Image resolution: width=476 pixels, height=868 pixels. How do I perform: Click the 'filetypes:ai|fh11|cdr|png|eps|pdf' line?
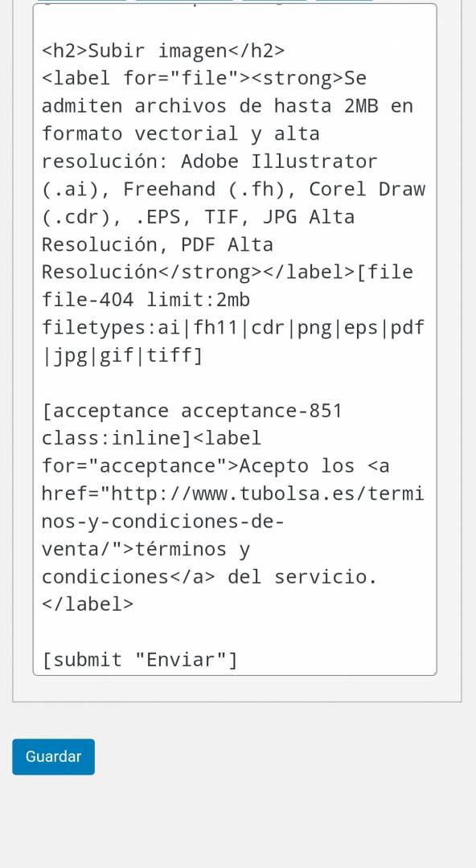(x=233, y=328)
